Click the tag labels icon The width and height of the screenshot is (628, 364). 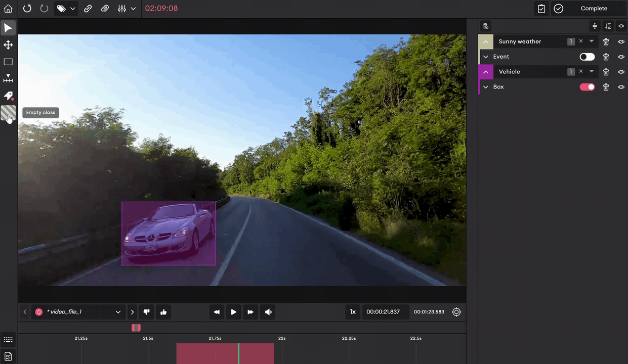pyautogui.click(x=61, y=9)
